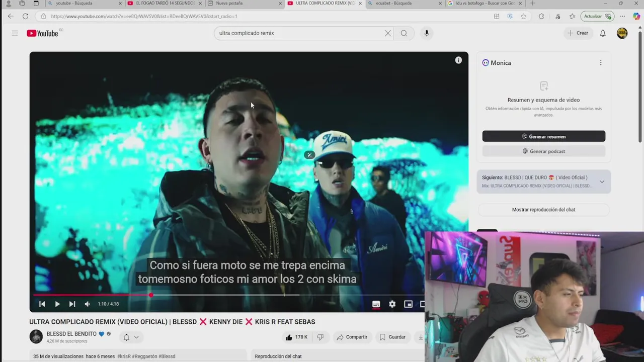Click Mostrar reproducción del chat
This screenshot has height=362, width=644.
pyautogui.click(x=543, y=210)
